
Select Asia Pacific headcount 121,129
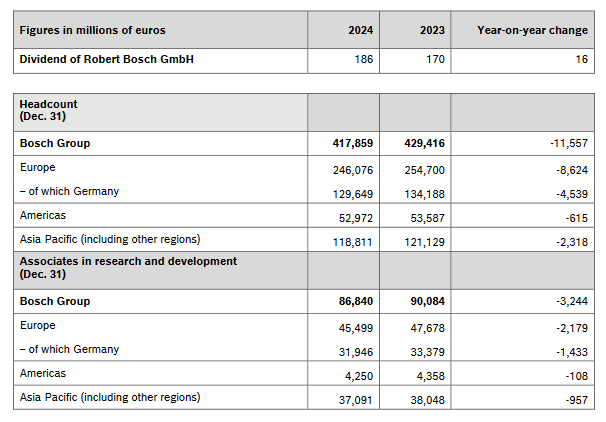pos(425,242)
